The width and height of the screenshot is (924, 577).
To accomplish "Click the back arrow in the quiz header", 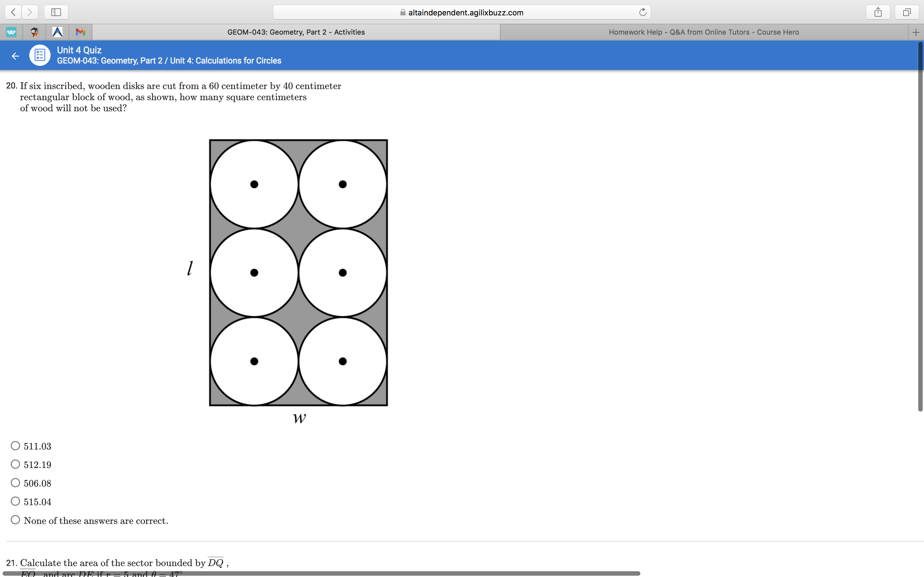I will tap(15, 56).
